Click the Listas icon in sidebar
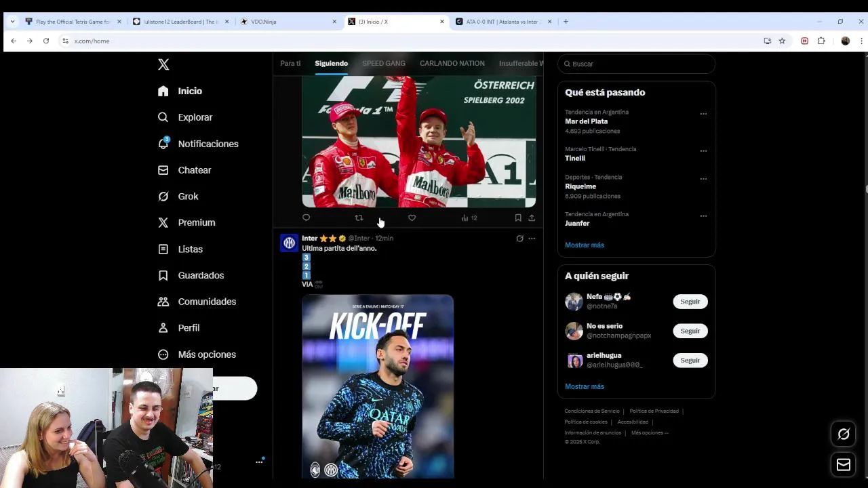 point(163,249)
